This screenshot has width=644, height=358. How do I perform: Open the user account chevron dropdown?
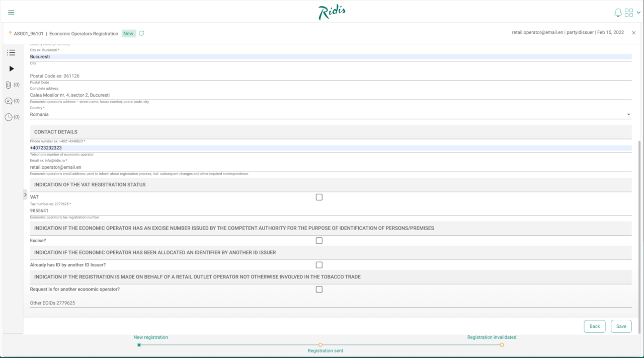(x=639, y=11)
